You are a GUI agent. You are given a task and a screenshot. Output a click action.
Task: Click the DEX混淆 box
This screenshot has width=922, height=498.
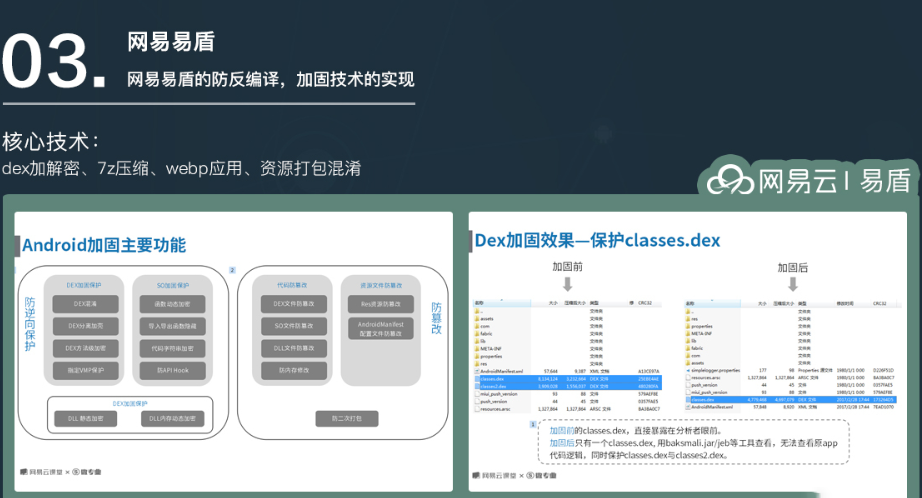(x=86, y=304)
